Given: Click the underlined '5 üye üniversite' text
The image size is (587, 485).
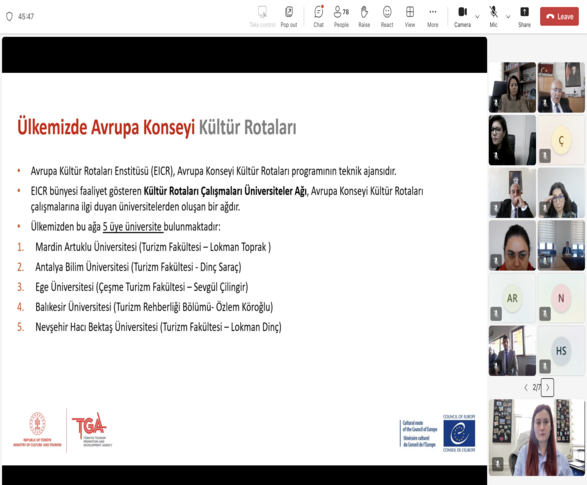Looking at the screenshot, I should coord(133,227).
